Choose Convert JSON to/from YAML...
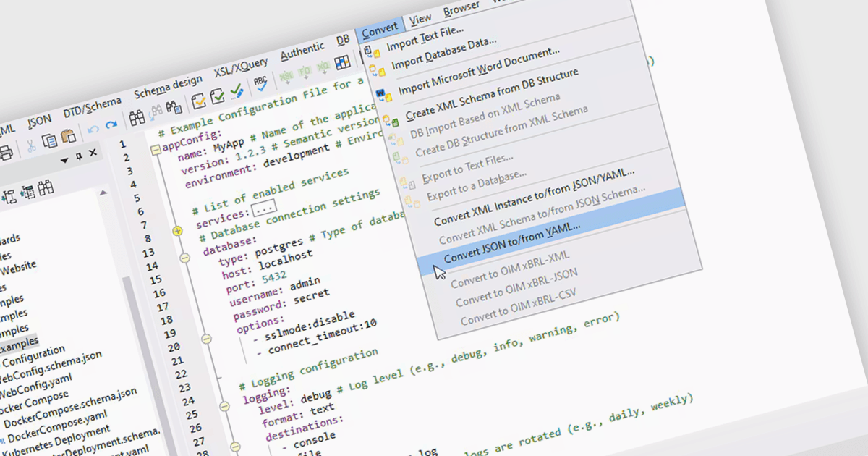The height and width of the screenshot is (456, 868). [x=511, y=242]
